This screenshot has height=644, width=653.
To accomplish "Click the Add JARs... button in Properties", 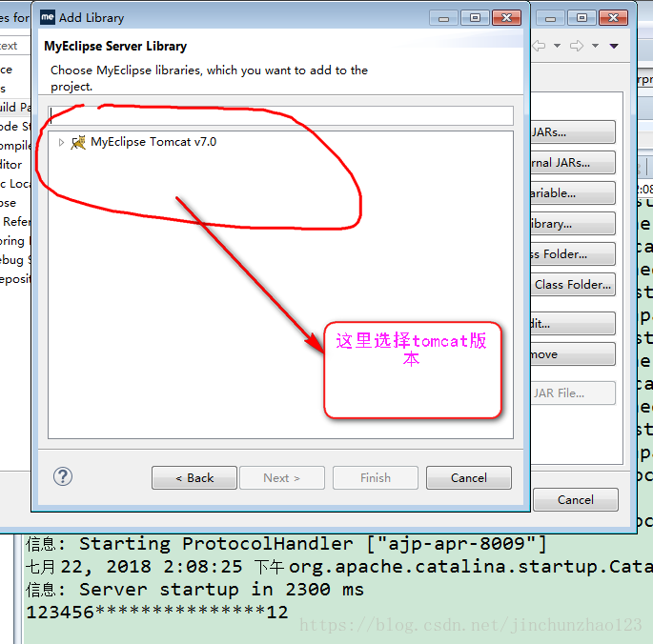I will [x=573, y=132].
